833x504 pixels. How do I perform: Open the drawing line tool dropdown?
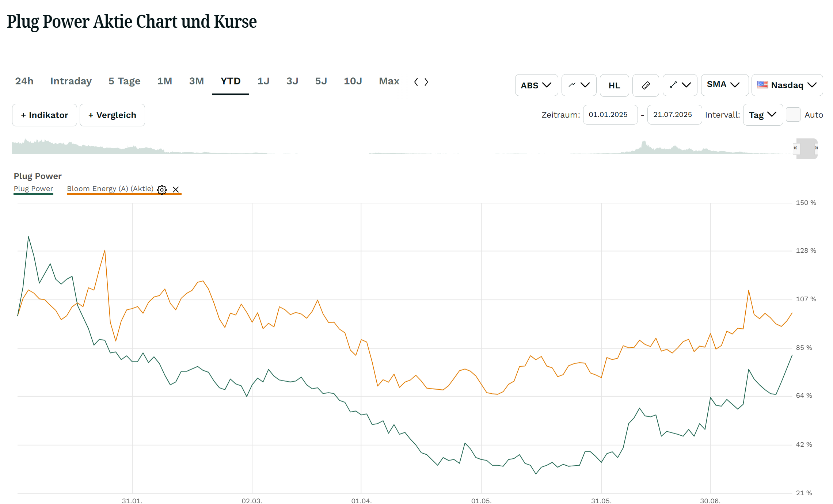point(680,85)
